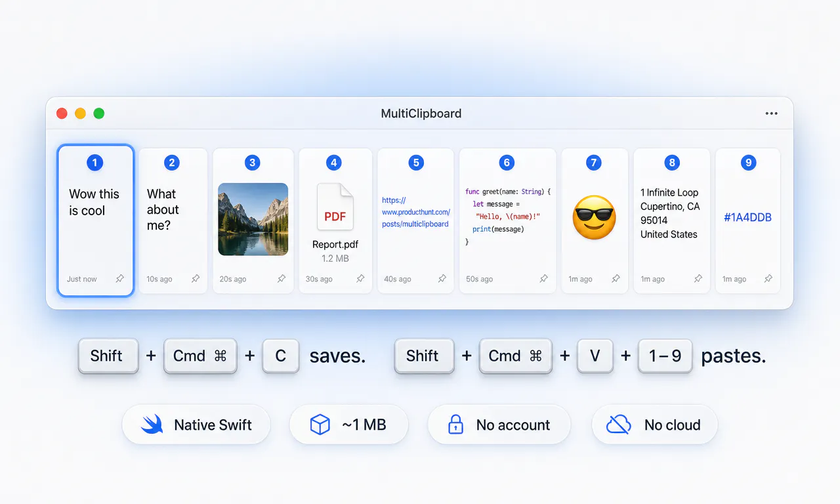Select the func greet code snippet
This screenshot has height=504, width=840.
[508, 217]
